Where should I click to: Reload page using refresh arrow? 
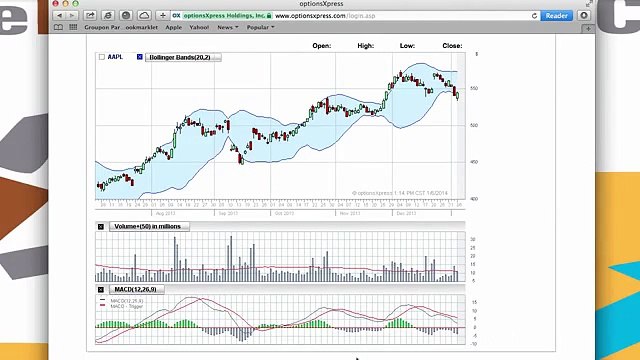tap(534, 16)
